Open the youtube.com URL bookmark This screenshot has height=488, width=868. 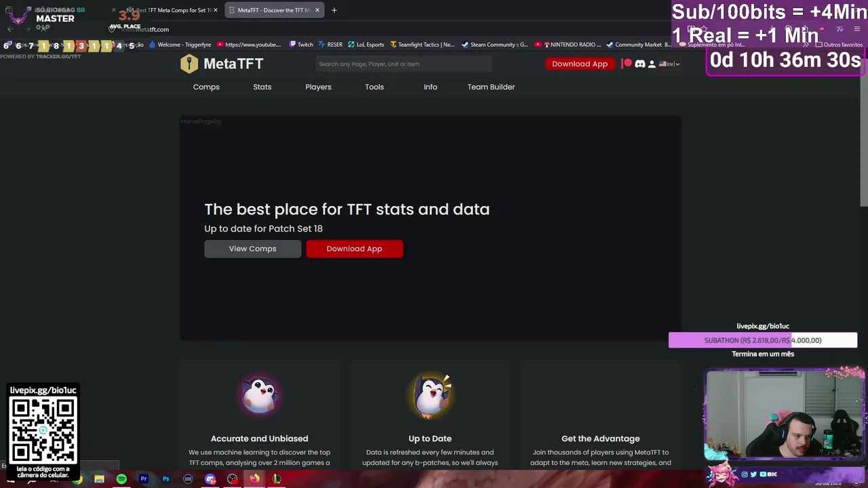(x=249, y=45)
